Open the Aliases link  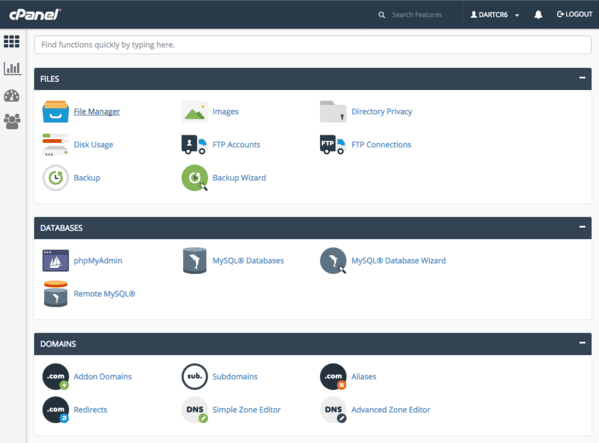[x=364, y=377]
